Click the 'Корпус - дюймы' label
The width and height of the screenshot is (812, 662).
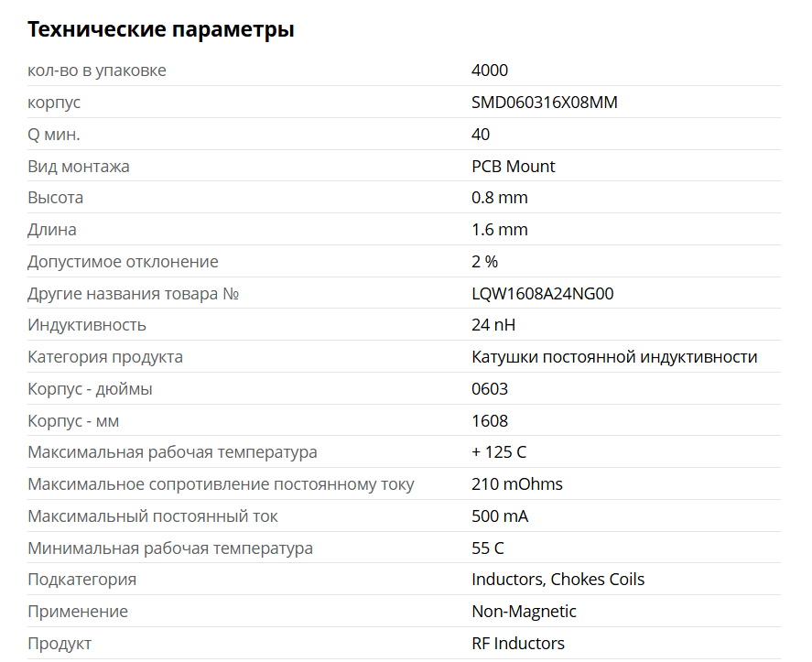(x=90, y=389)
